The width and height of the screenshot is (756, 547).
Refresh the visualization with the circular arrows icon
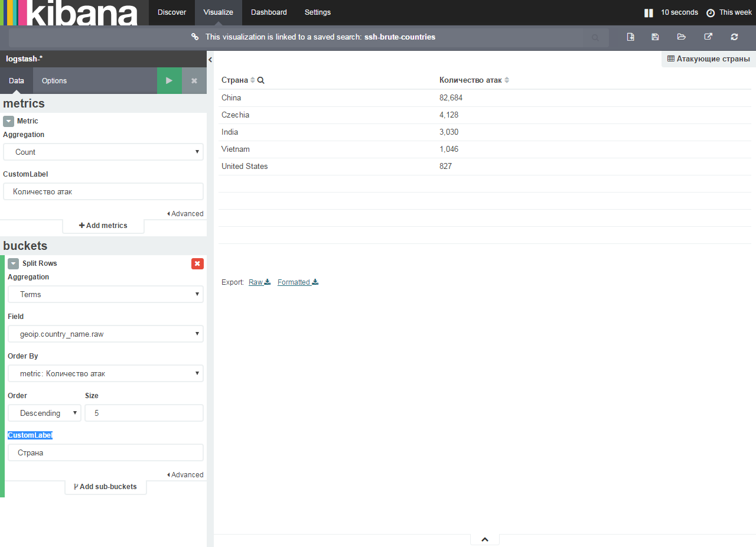tap(734, 37)
